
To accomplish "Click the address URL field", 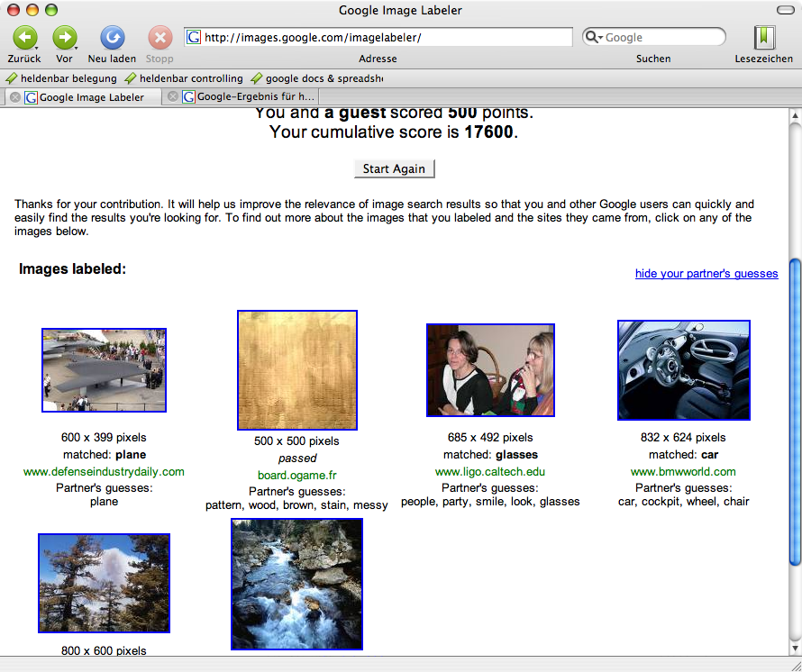I will click(386, 38).
